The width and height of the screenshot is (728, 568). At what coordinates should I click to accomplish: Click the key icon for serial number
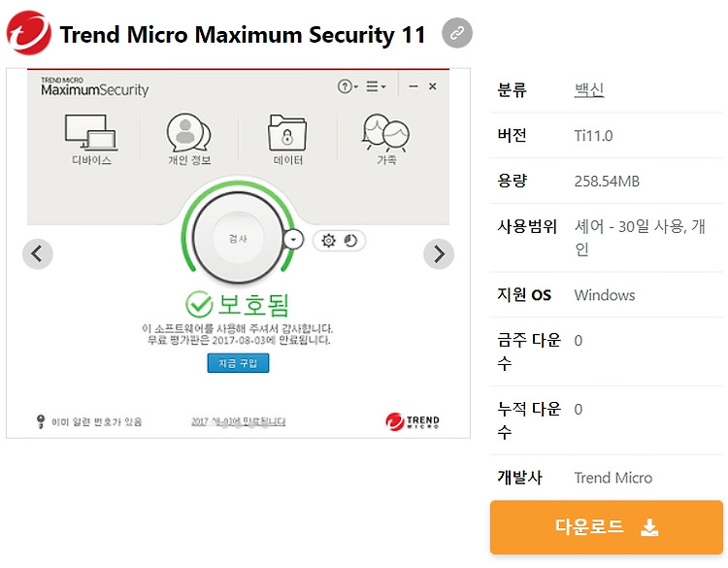pyautogui.click(x=41, y=421)
